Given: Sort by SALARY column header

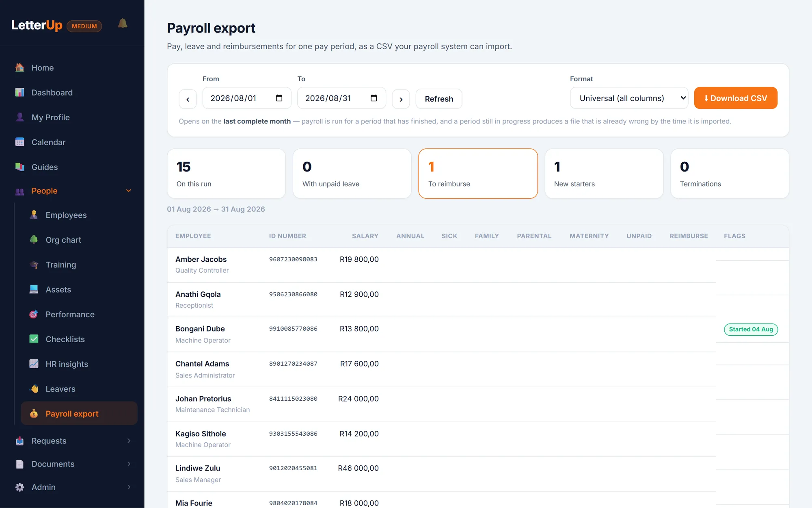Looking at the screenshot, I should [365, 236].
